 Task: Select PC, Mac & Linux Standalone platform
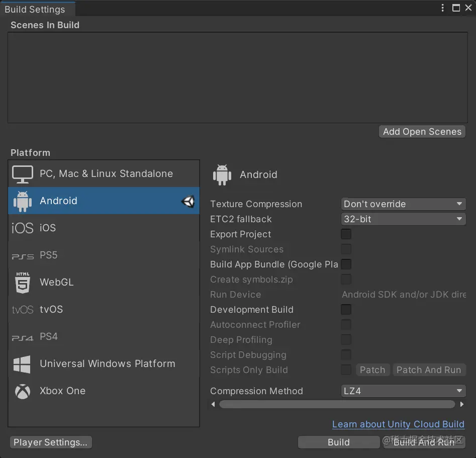tap(104, 174)
